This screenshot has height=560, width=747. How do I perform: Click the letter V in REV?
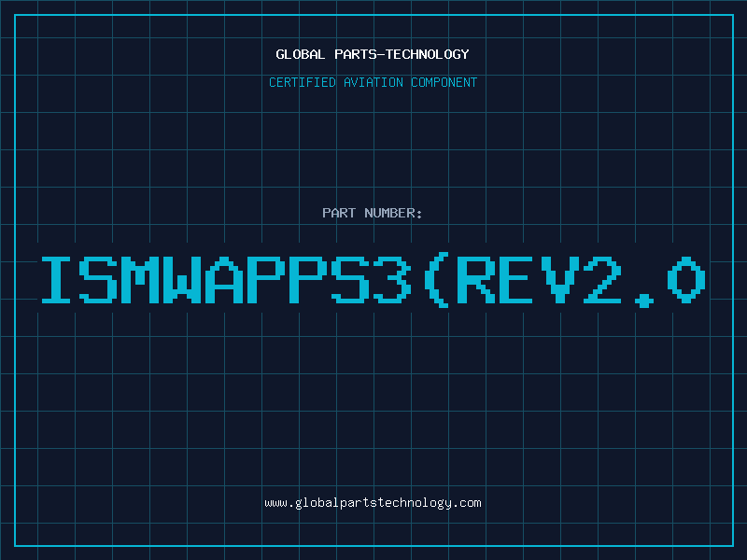(559, 280)
